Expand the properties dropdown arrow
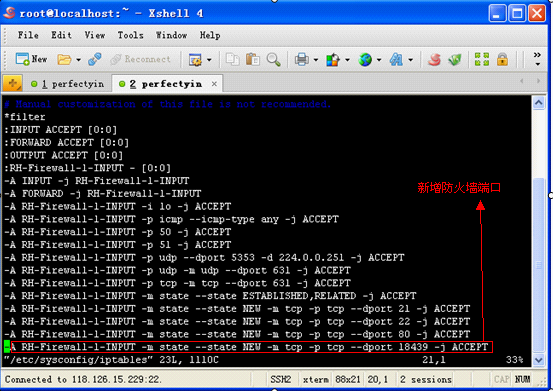 coord(209,60)
